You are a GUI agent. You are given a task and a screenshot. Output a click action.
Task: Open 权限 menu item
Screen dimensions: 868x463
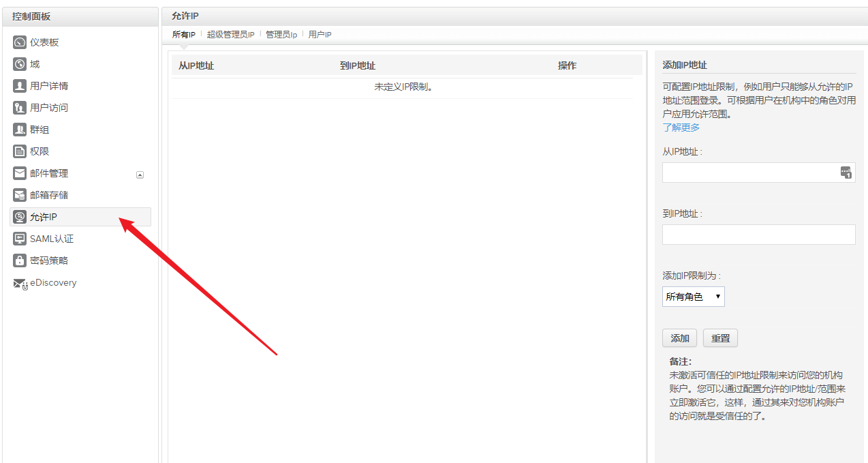[40, 151]
